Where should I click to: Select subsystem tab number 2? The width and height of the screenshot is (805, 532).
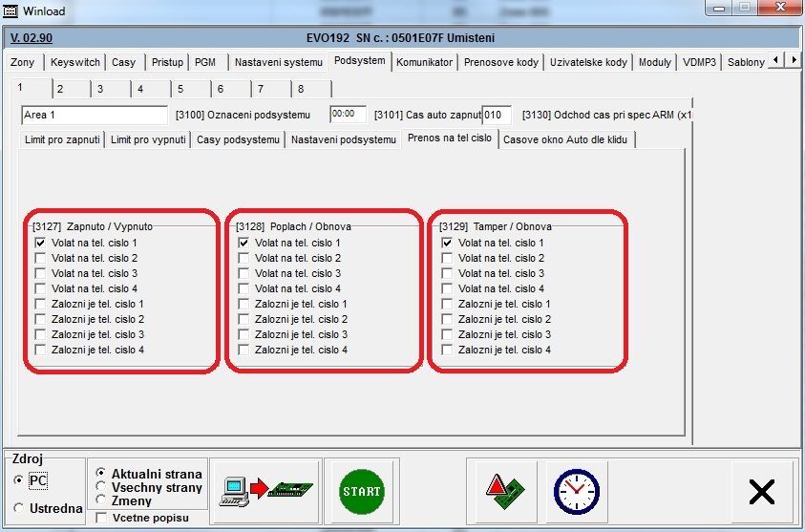(x=59, y=89)
